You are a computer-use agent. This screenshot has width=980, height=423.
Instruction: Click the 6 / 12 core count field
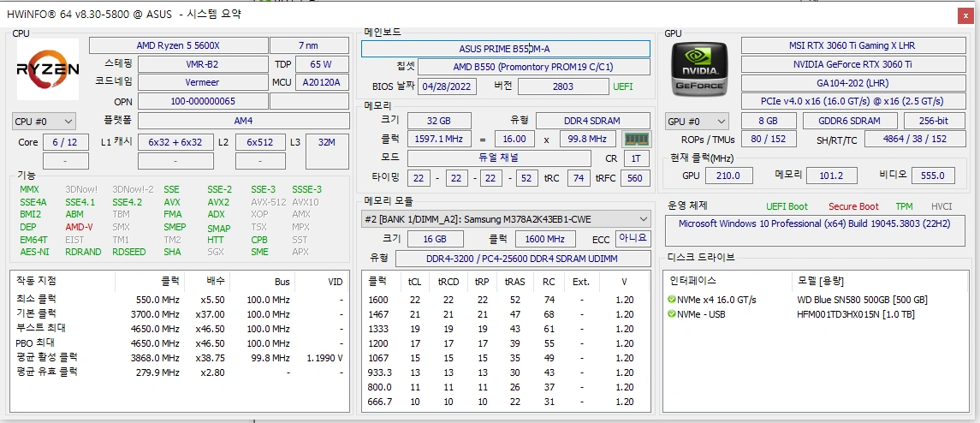65,142
